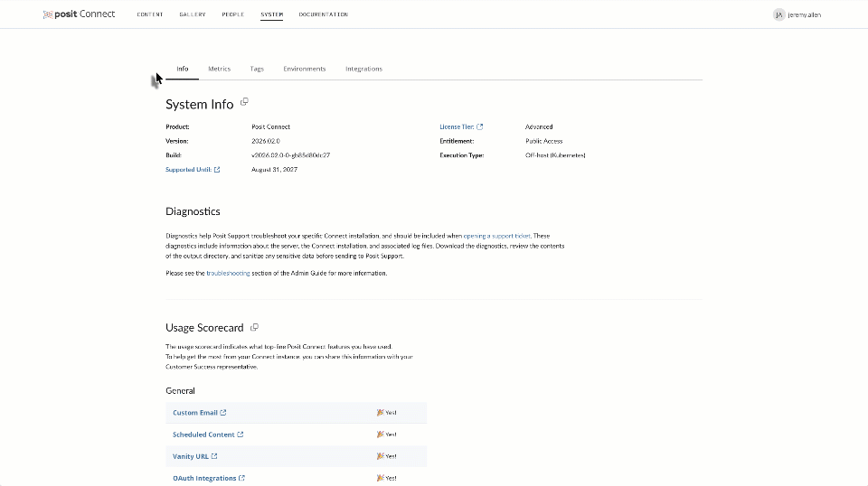Screen dimensions: 868x486
Task: Click the license tier value Advanced
Action: [539, 126]
